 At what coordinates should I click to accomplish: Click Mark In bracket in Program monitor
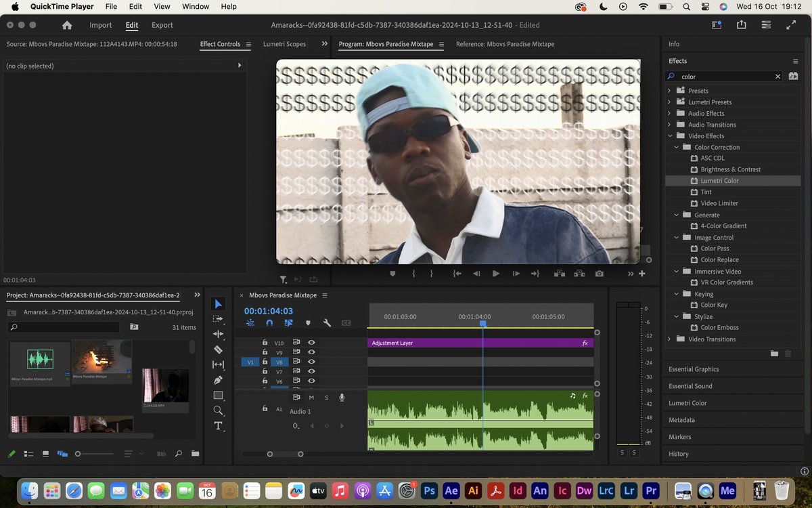(x=413, y=274)
